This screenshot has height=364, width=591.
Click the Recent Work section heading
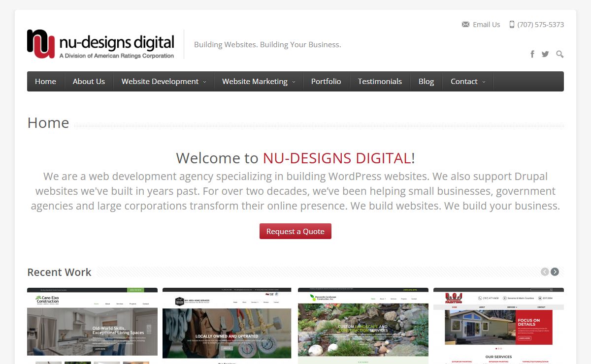59,272
